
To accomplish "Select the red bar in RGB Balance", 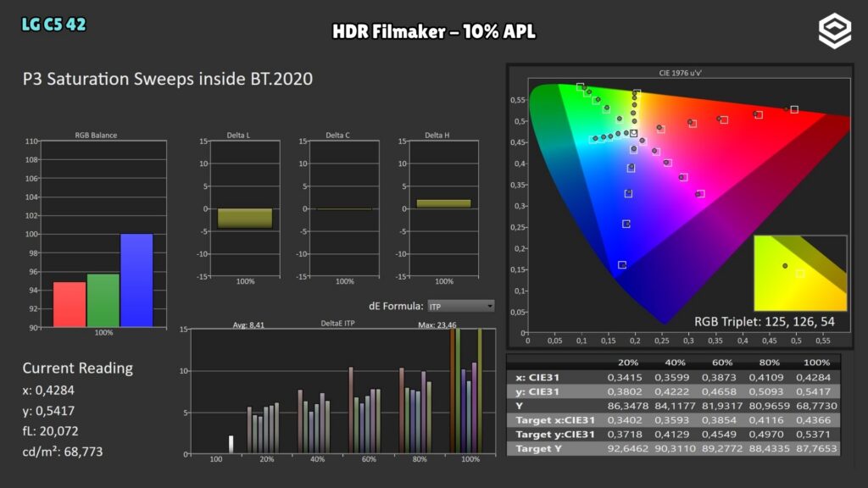I will 70,304.
